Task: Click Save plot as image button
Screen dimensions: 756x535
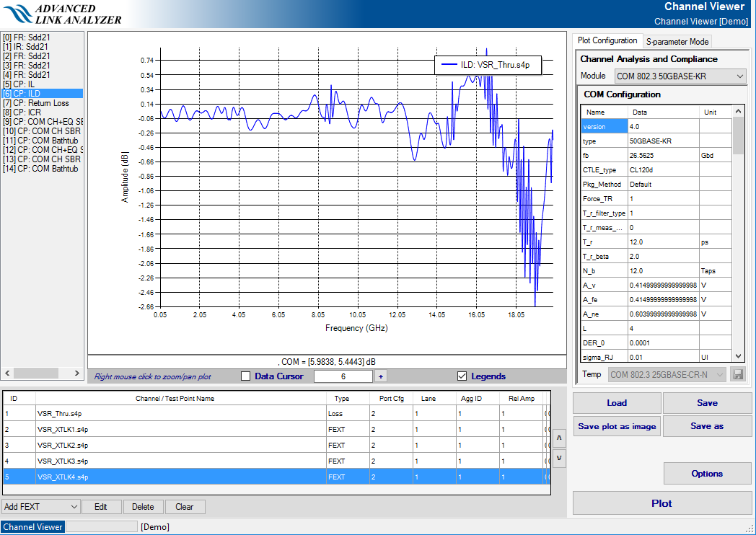Action: coord(617,426)
